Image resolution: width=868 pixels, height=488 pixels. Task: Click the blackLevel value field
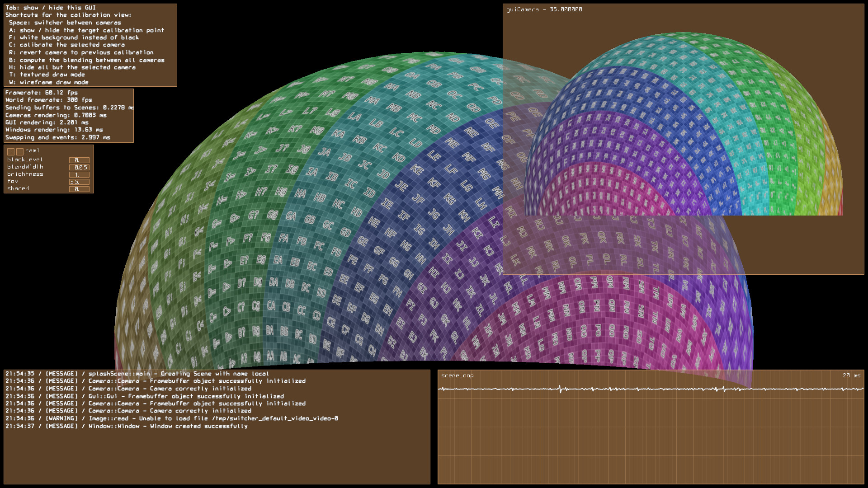[x=80, y=160]
